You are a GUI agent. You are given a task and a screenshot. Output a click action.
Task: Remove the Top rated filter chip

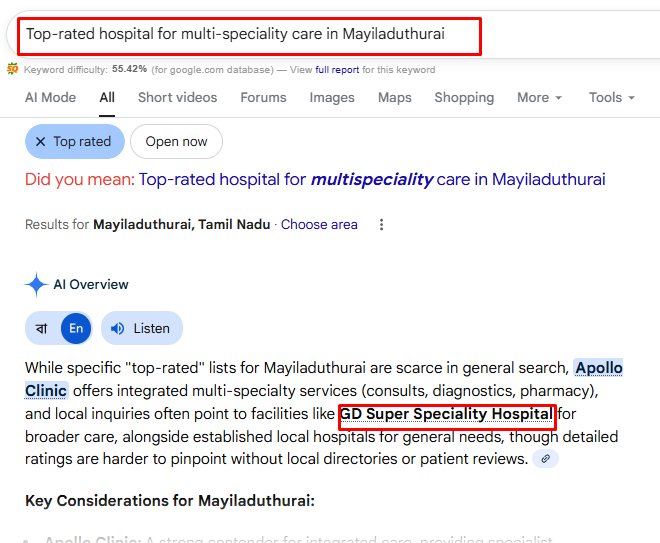click(41, 142)
